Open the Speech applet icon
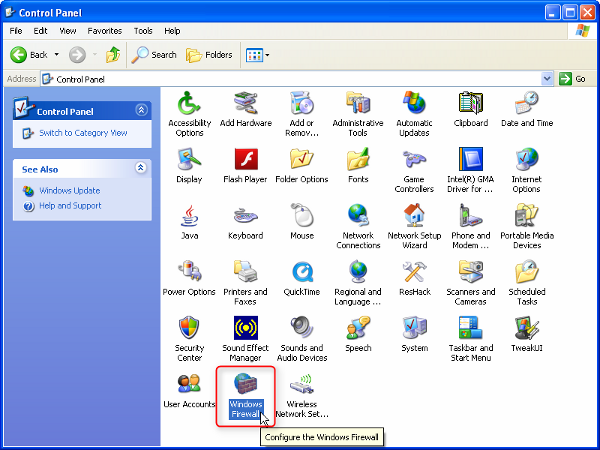This screenshot has width=600, height=450. pos(358,329)
